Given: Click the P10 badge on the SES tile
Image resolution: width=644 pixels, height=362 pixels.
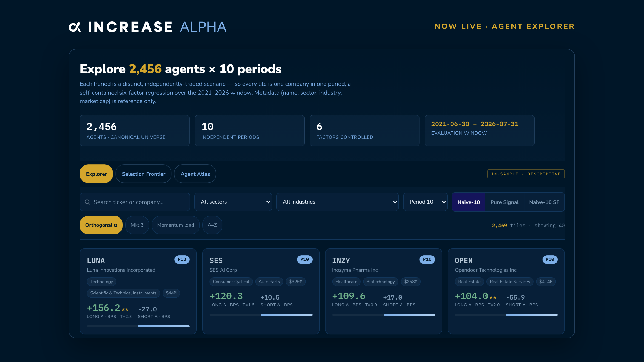Looking at the screenshot, I should pos(305,259).
